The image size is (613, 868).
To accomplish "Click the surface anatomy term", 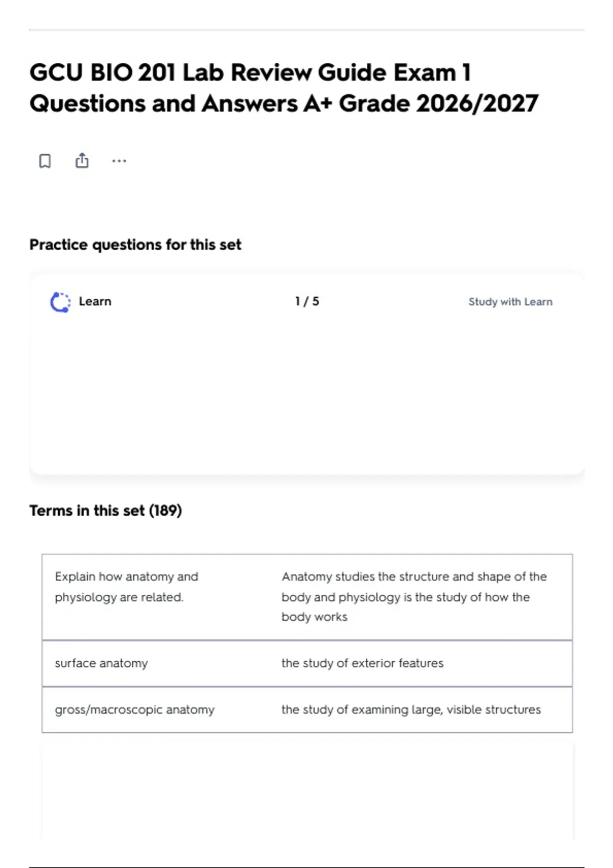I will click(x=101, y=663).
